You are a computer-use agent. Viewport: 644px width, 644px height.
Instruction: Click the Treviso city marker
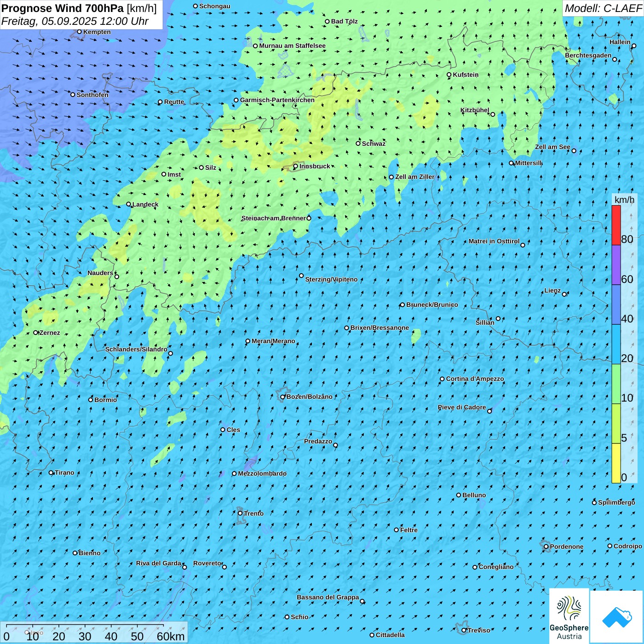click(464, 631)
